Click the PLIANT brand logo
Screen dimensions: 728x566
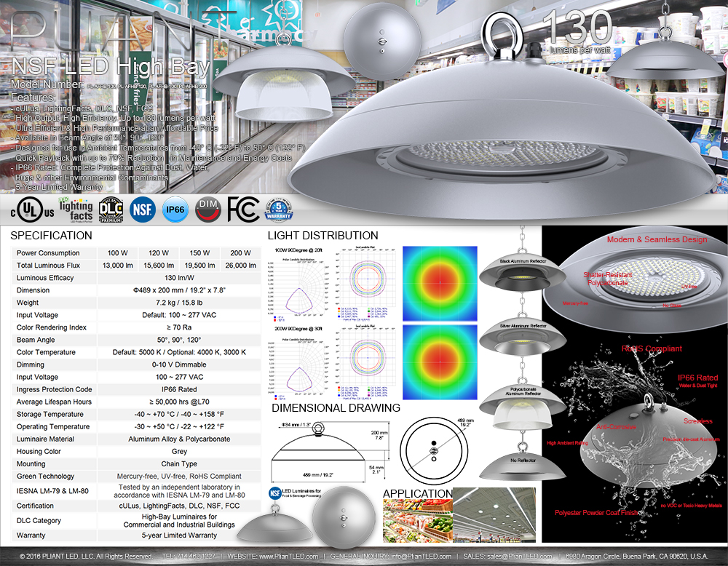[x=123, y=31]
